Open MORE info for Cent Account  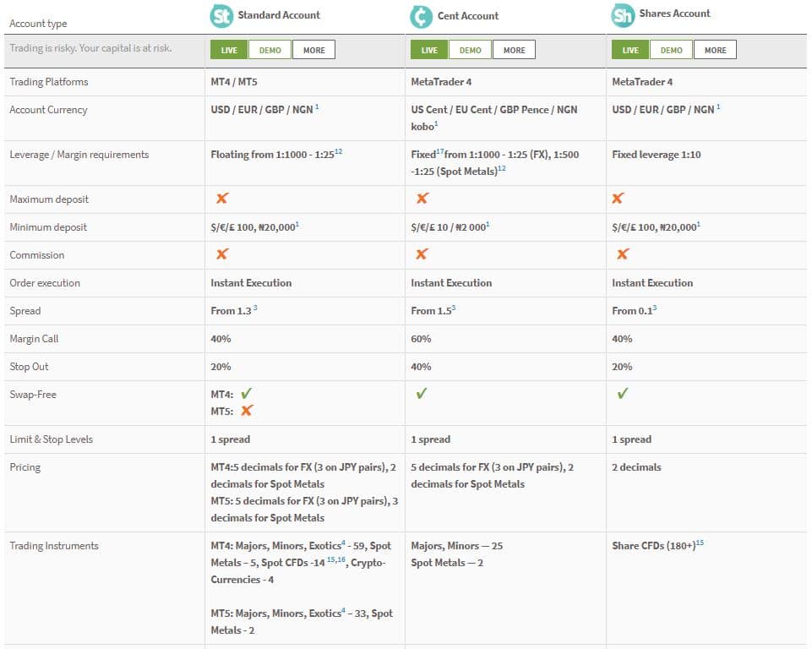(514, 50)
